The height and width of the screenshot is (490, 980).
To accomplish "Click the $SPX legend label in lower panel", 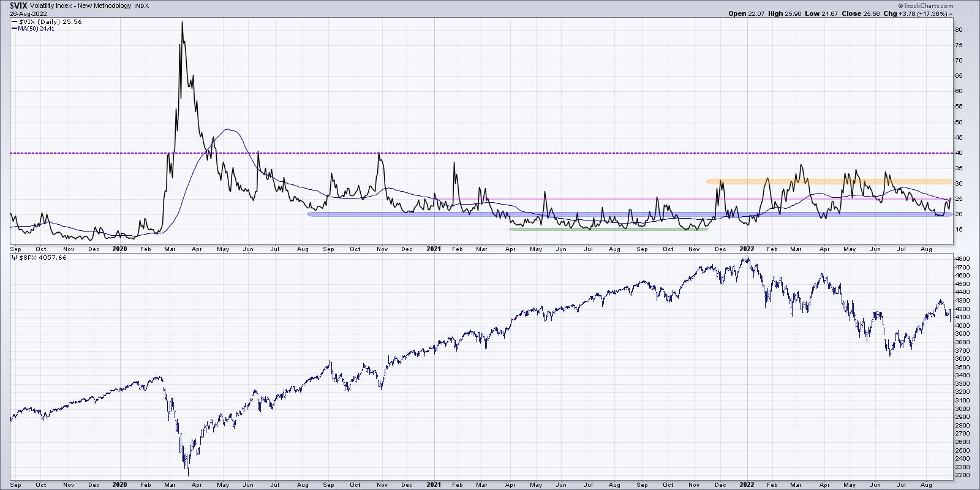I will (39, 258).
